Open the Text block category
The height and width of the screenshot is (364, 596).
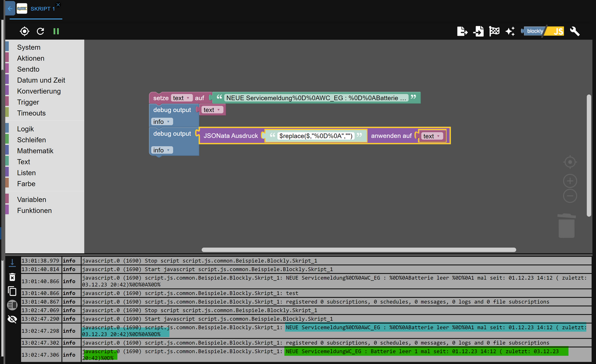click(24, 161)
